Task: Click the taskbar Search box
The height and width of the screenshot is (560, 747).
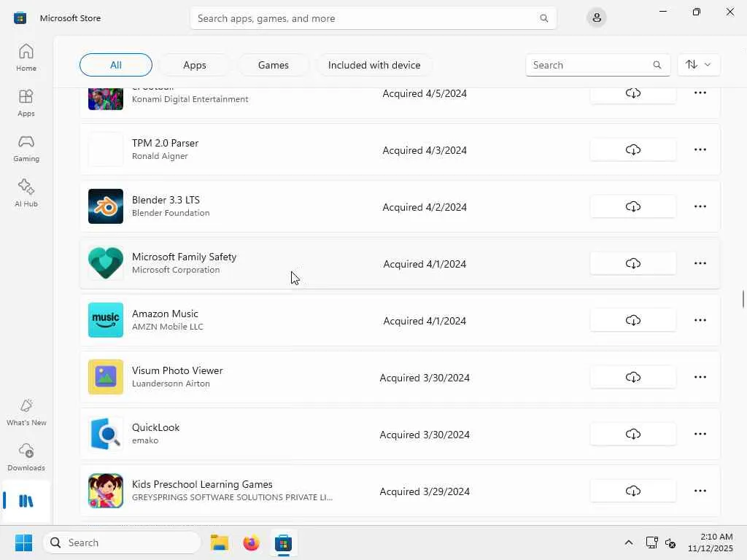Action: pos(122,542)
